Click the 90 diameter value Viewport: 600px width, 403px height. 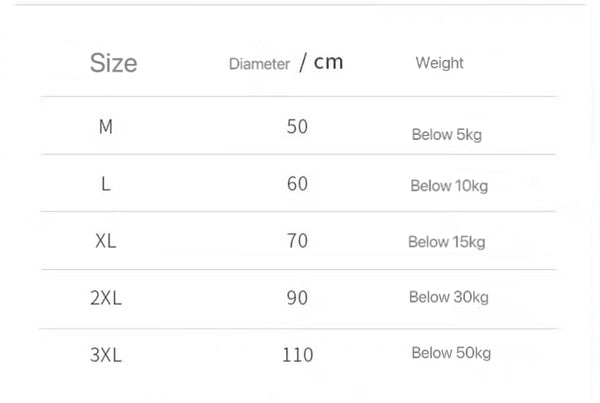(x=297, y=298)
